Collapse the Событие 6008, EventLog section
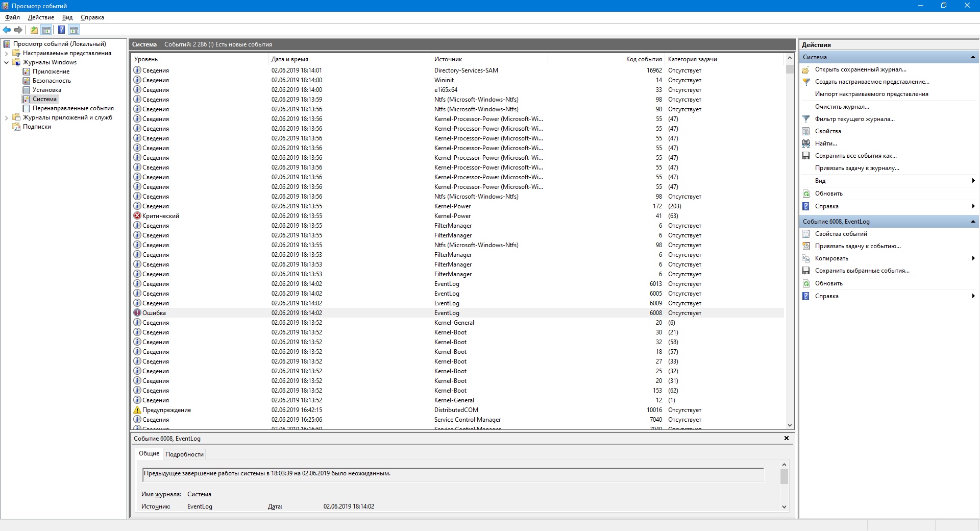 973,222
